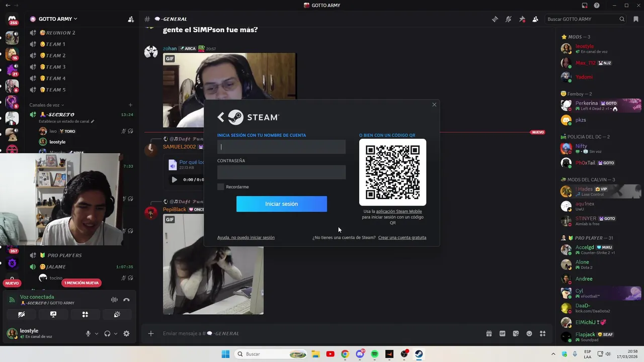
Task: Click the Contraseña password field
Action: pyautogui.click(x=281, y=172)
